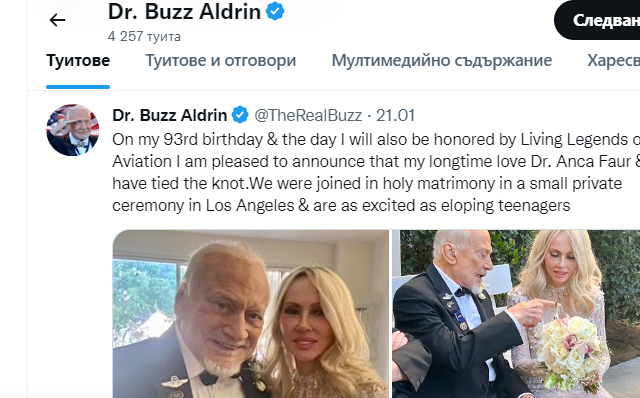Click the back arrow icon
The width and height of the screenshot is (640, 398).
[x=57, y=20]
